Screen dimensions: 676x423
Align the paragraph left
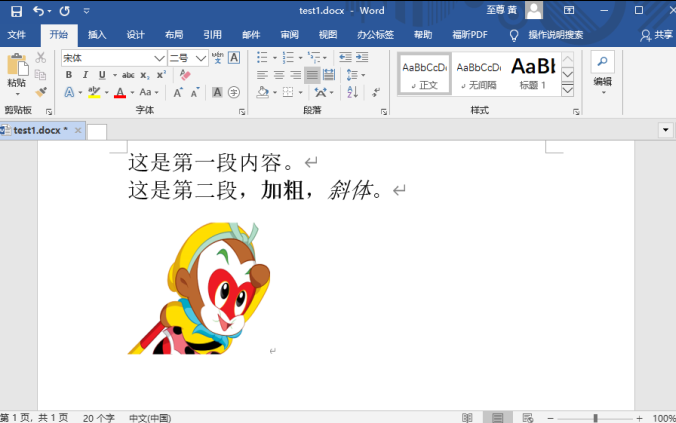coord(262,75)
